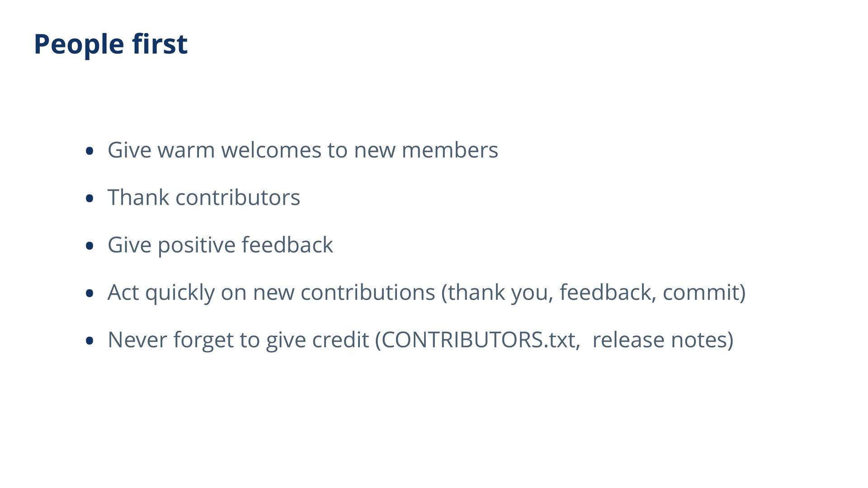Click the word "first" in the slide title
The width and height of the screenshot is (868, 488).
point(160,44)
